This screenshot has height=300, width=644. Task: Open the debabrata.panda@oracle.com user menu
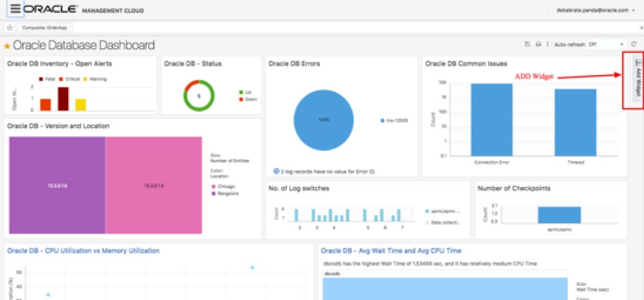(595, 10)
